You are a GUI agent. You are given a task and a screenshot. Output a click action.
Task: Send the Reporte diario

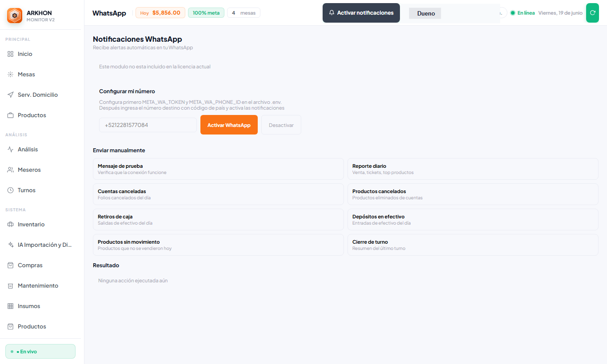[x=473, y=169]
